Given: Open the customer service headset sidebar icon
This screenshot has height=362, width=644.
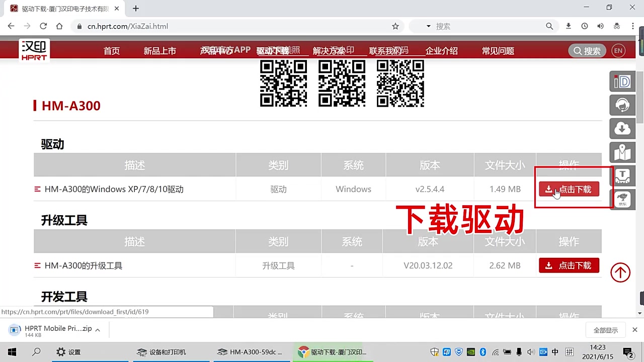Looking at the screenshot, I should (x=622, y=105).
